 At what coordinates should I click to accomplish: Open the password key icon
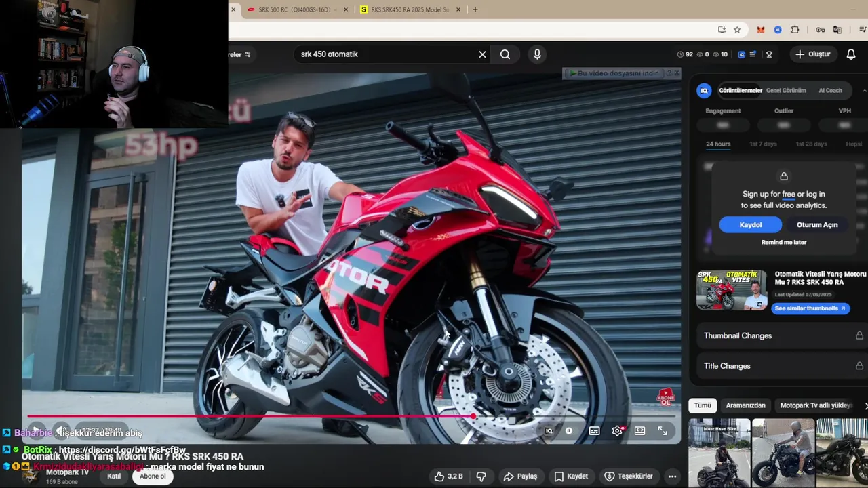(x=820, y=30)
